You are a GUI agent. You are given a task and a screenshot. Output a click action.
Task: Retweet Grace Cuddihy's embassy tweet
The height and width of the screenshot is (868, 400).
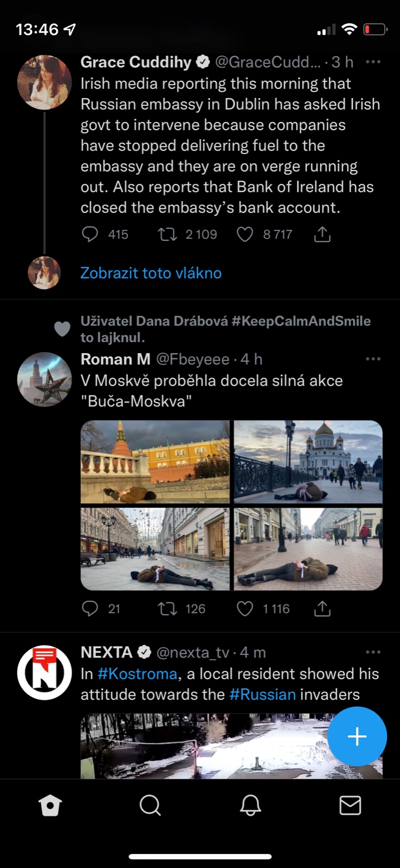coord(167,234)
